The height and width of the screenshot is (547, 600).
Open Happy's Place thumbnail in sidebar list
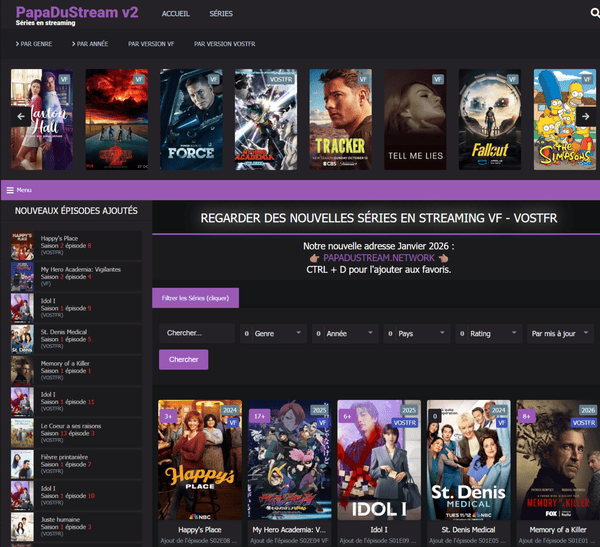(x=22, y=246)
